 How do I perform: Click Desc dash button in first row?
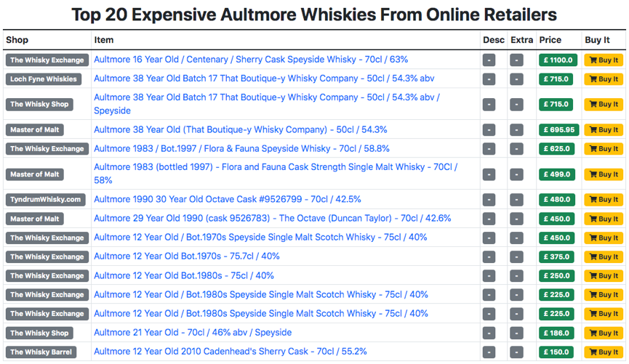489,60
